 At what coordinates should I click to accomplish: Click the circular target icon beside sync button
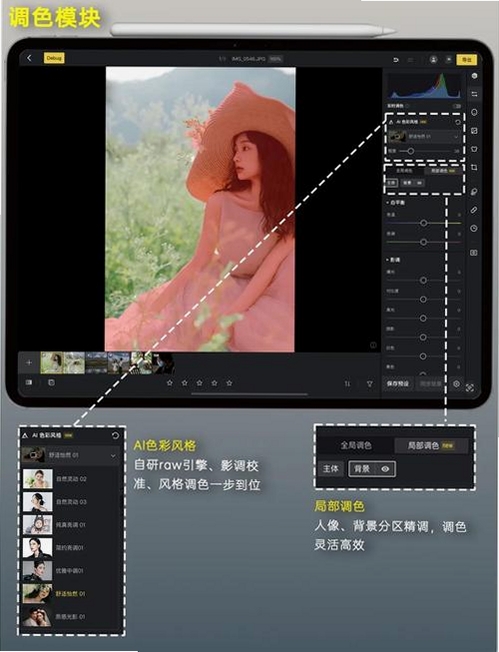click(x=457, y=384)
